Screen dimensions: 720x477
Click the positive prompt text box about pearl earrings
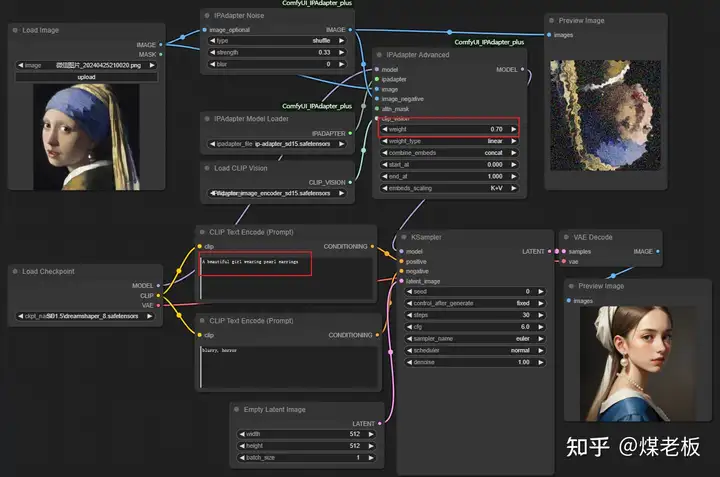coord(286,277)
